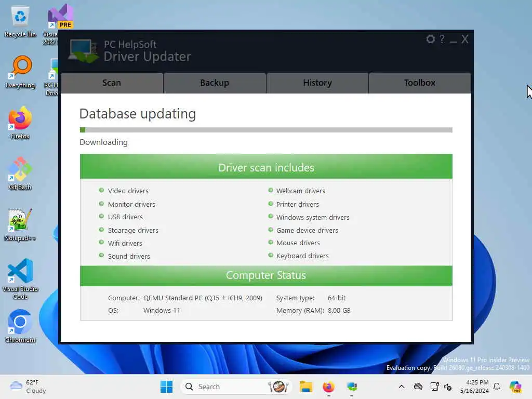Click the Computer Status header
The width and height of the screenshot is (532, 399).
pos(266,275)
